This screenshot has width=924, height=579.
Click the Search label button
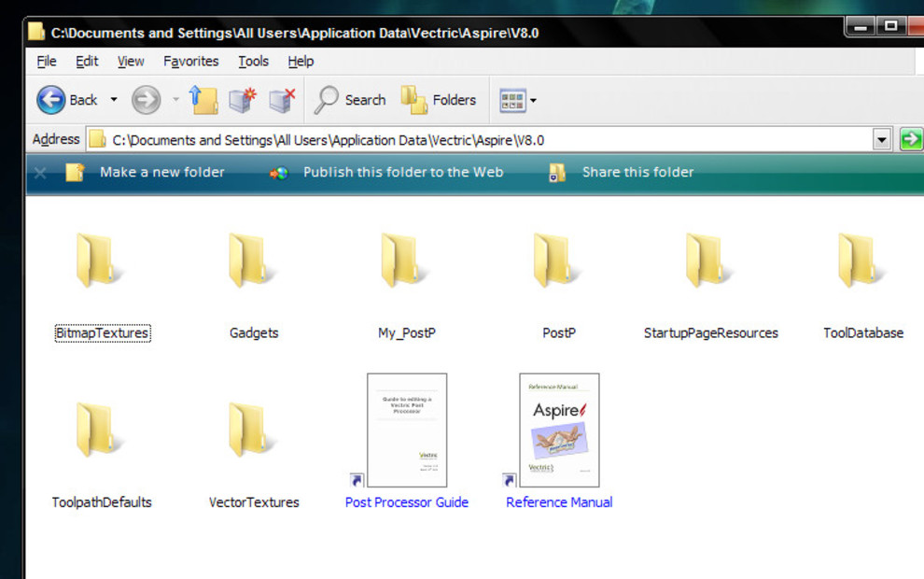(365, 100)
